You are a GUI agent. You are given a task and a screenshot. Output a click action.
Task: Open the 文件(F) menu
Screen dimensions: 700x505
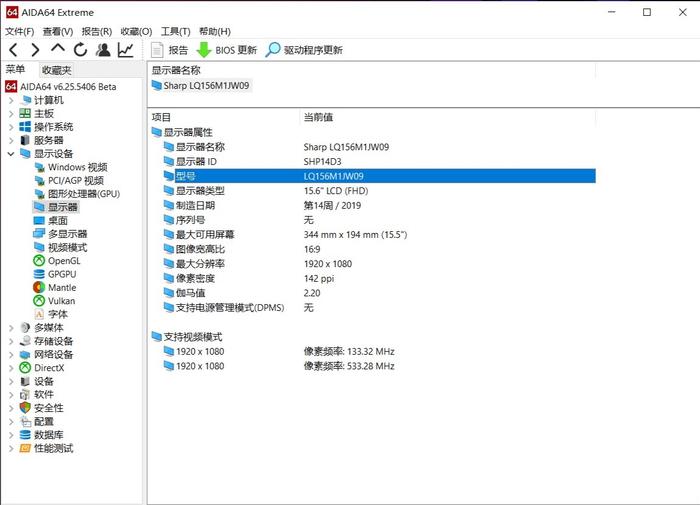click(x=20, y=31)
